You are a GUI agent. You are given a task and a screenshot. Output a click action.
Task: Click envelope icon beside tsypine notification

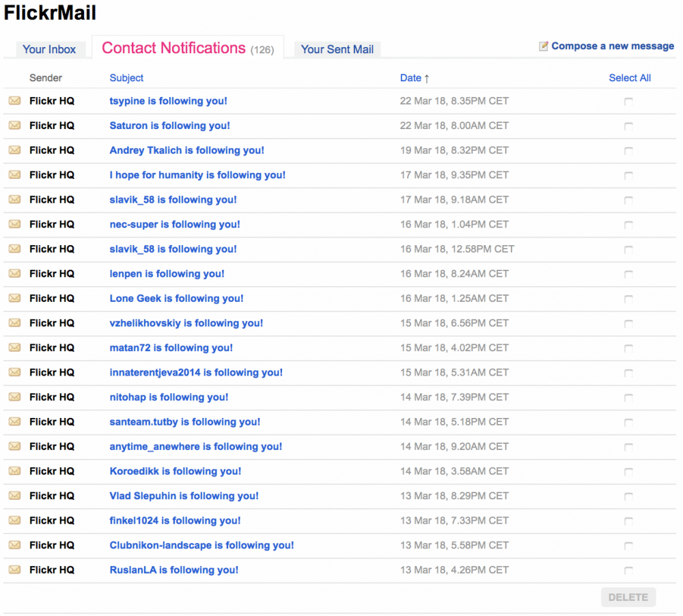(x=14, y=100)
